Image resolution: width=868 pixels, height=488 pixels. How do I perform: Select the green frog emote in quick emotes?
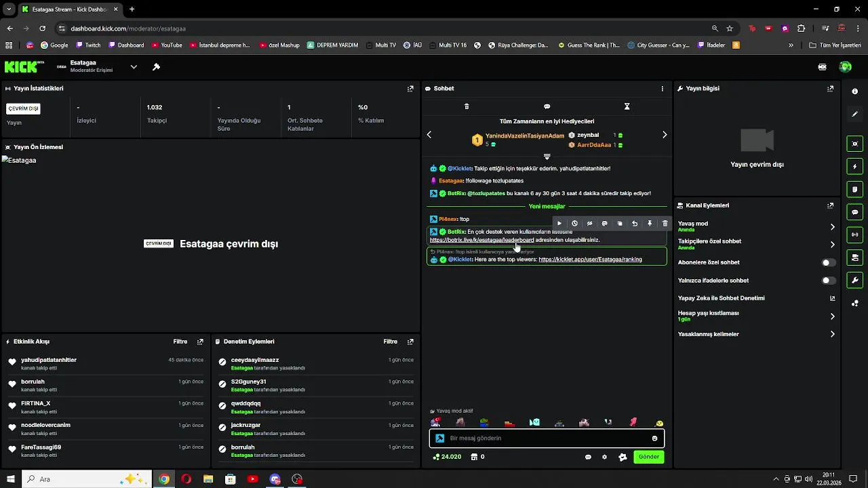coord(484,422)
